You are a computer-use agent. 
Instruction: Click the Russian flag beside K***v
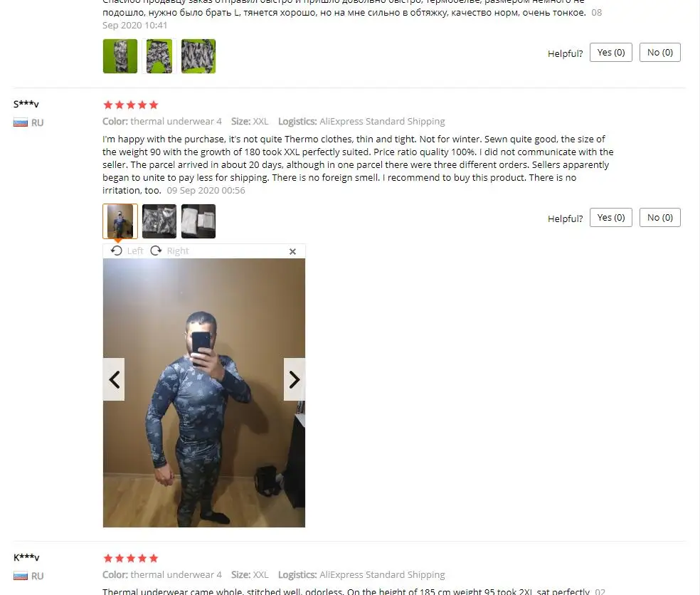pos(21,576)
